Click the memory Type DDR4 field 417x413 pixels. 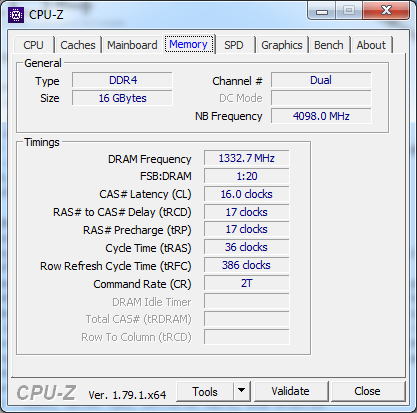[x=122, y=80]
